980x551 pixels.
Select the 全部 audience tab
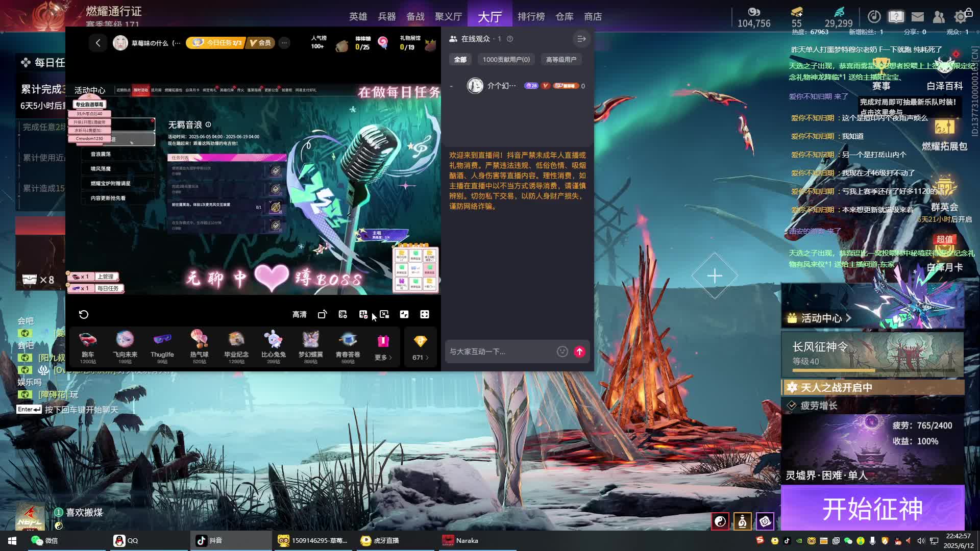click(460, 60)
